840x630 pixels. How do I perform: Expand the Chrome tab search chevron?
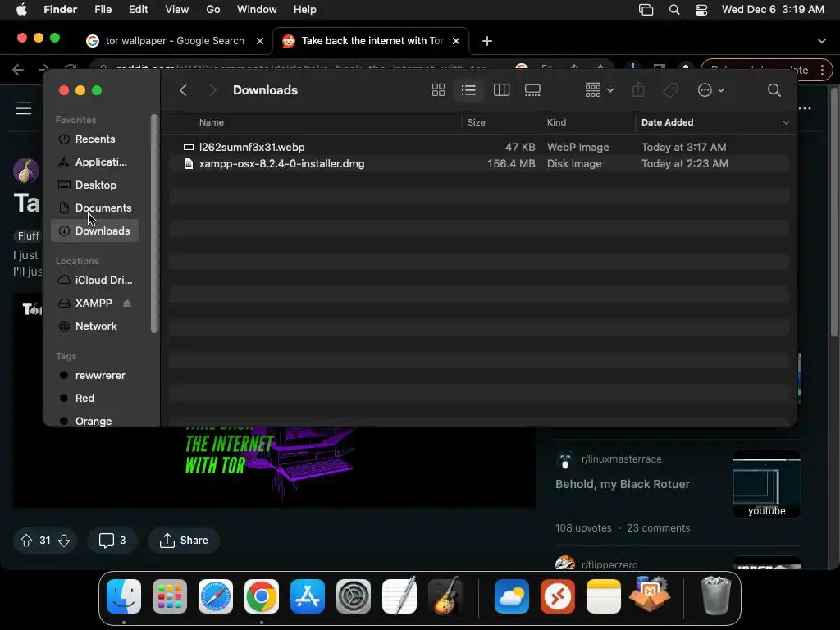[x=822, y=41]
